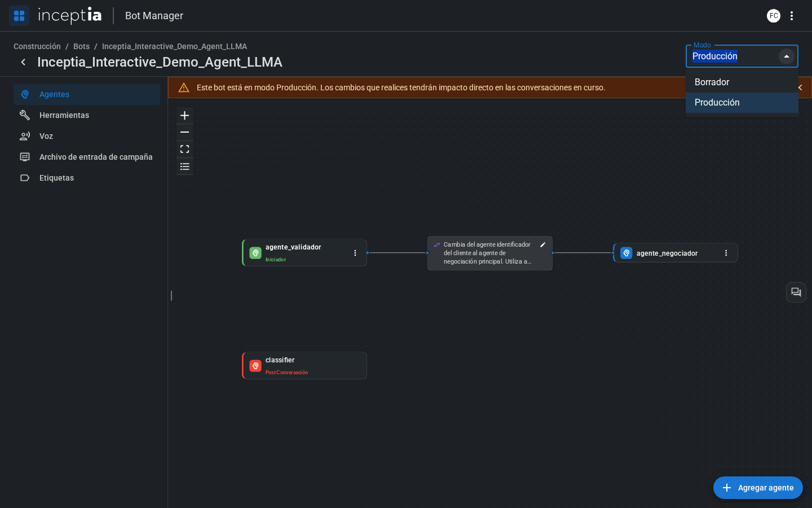Open the chat test panel icon
Viewport: 812px width, 508px height.
point(796,292)
